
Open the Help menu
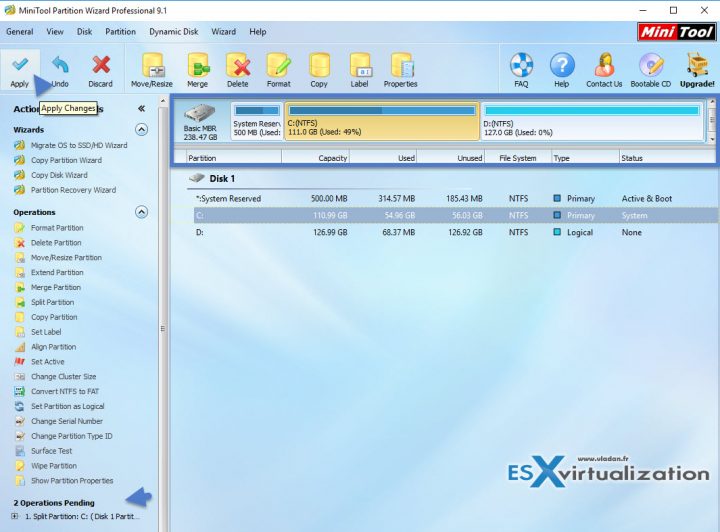(258, 32)
